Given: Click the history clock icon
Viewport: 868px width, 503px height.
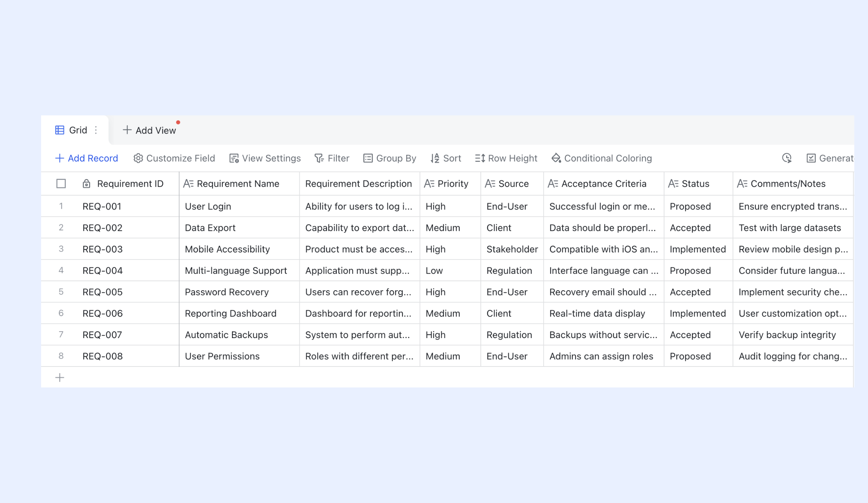Looking at the screenshot, I should 787,158.
